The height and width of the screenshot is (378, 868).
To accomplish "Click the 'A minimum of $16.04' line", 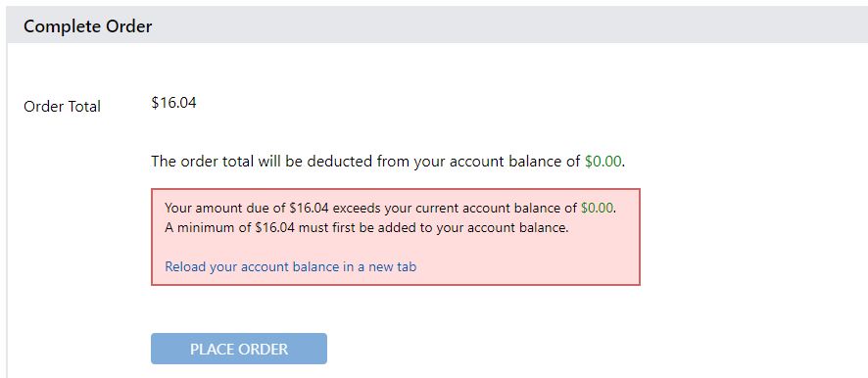I will (366, 228).
